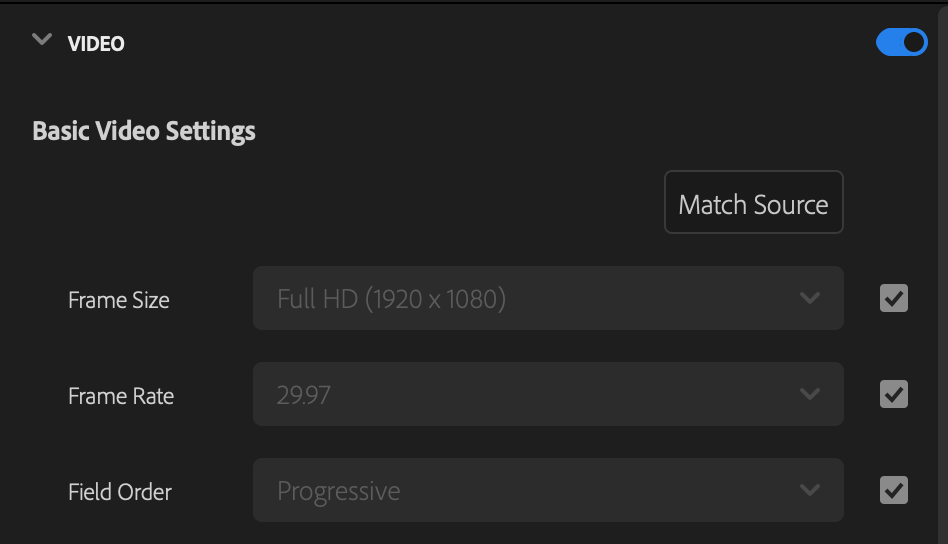Click the Basic Video Settings heading
948x544 pixels.
click(144, 131)
